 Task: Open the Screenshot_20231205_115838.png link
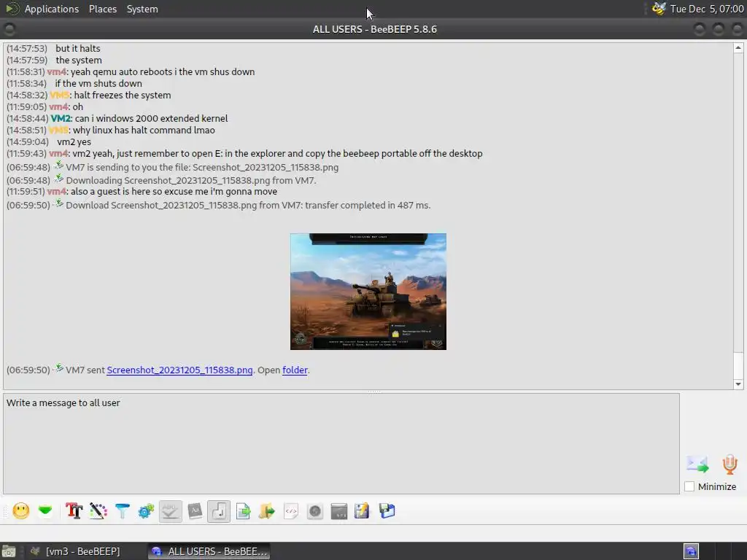click(x=179, y=370)
